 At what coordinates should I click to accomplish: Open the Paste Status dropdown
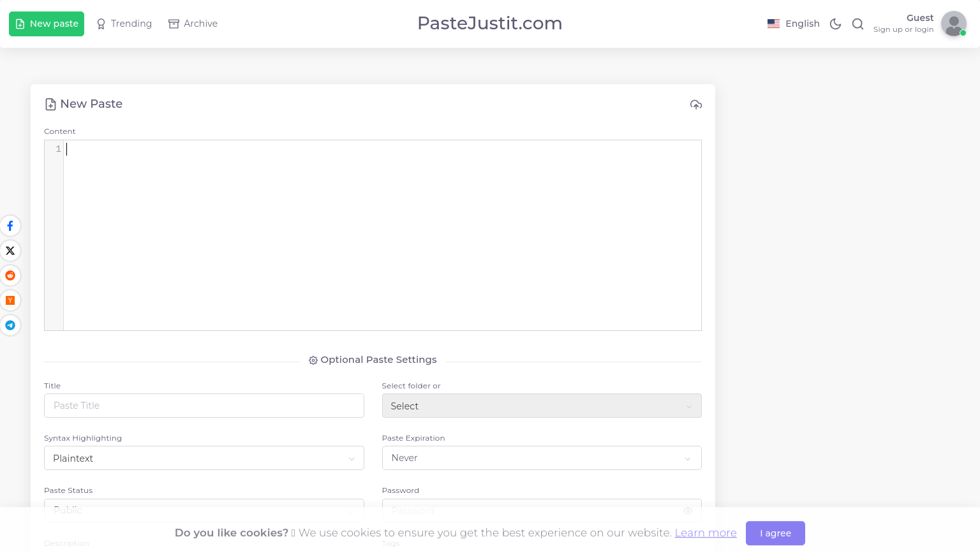204,510
